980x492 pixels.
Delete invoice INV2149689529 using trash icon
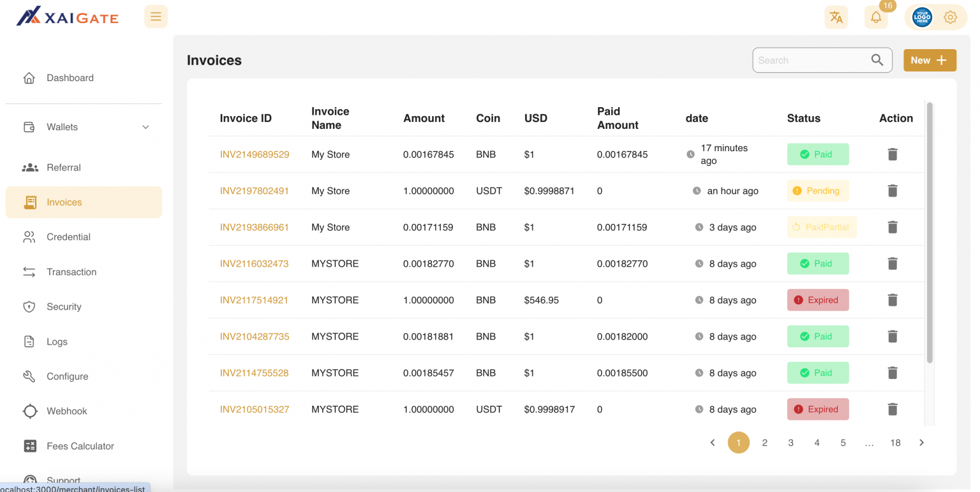coord(892,154)
